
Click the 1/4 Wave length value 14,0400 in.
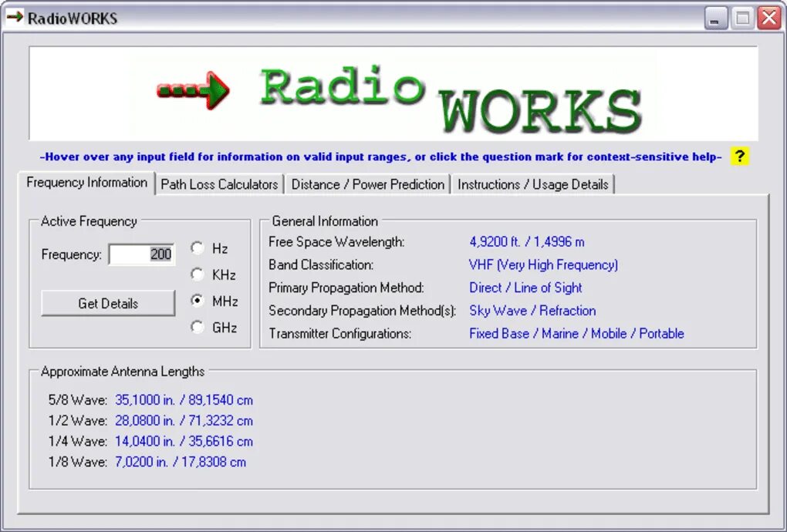[184, 441]
